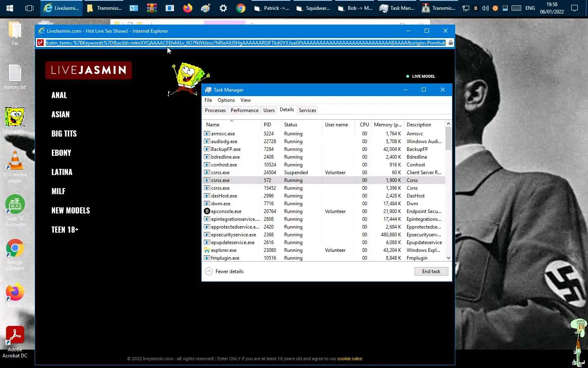Click the address bar padlock icon

[450, 43]
